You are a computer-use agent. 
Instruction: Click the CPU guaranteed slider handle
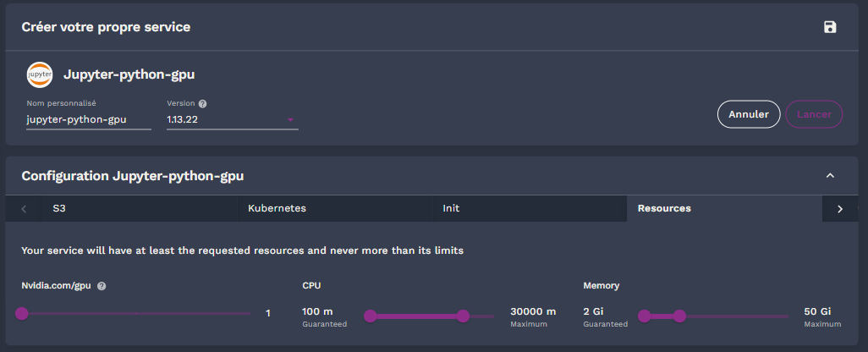(x=370, y=316)
